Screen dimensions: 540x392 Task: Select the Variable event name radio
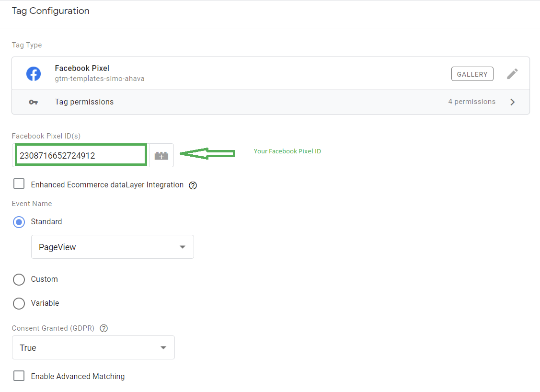[x=19, y=303]
